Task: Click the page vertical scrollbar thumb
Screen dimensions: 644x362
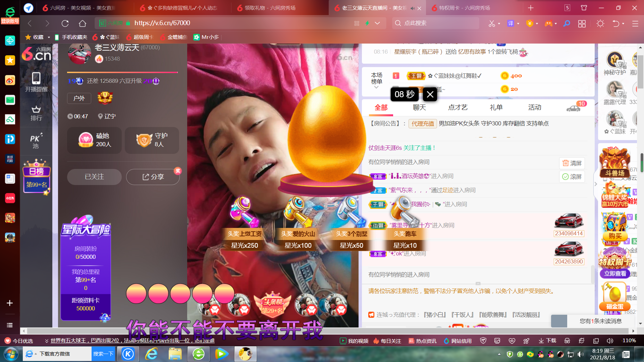Action: click(x=641, y=71)
